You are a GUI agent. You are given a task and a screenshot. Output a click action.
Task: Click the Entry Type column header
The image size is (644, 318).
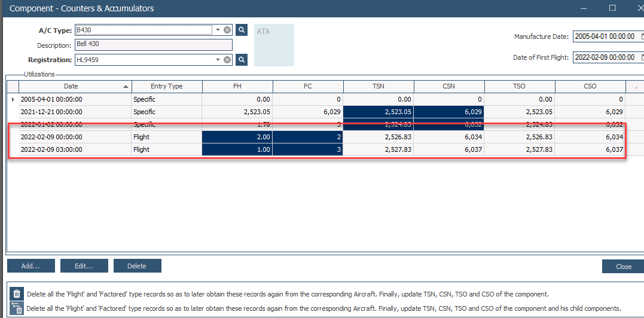[x=167, y=87]
